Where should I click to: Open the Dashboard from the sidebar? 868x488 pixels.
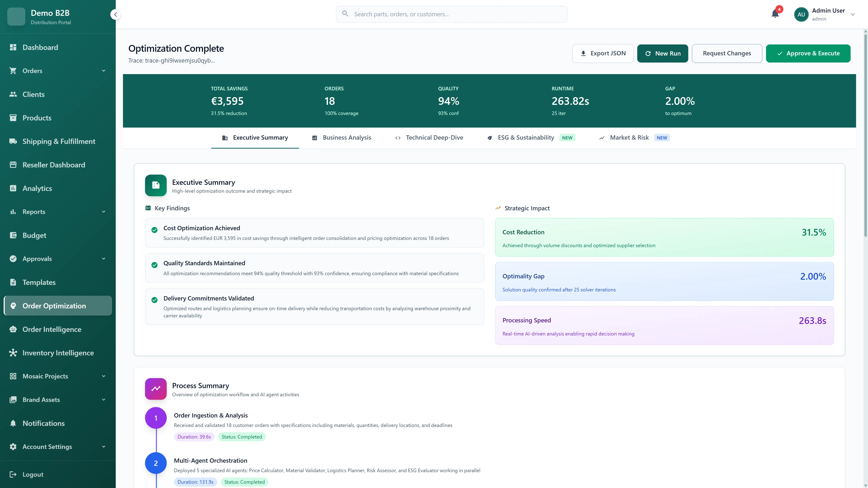pyautogui.click(x=40, y=47)
